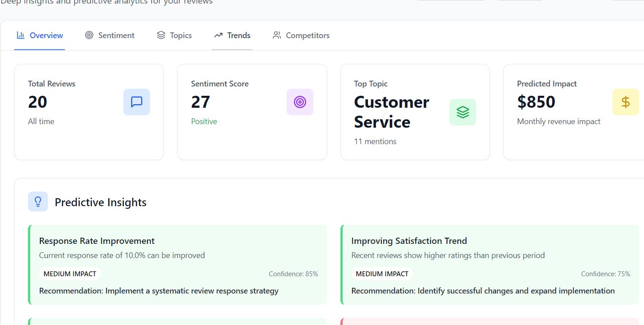The width and height of the screenshot is (644, 325).
Task: Click the Confidence: 85% text
Action: tap(293, 274)
